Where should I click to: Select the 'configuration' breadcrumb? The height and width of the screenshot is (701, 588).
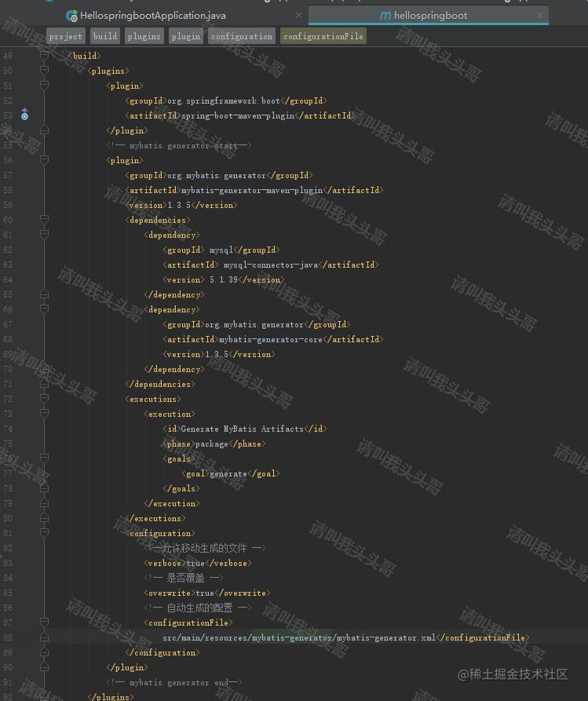pyautogui.click(x=242, y=36)
